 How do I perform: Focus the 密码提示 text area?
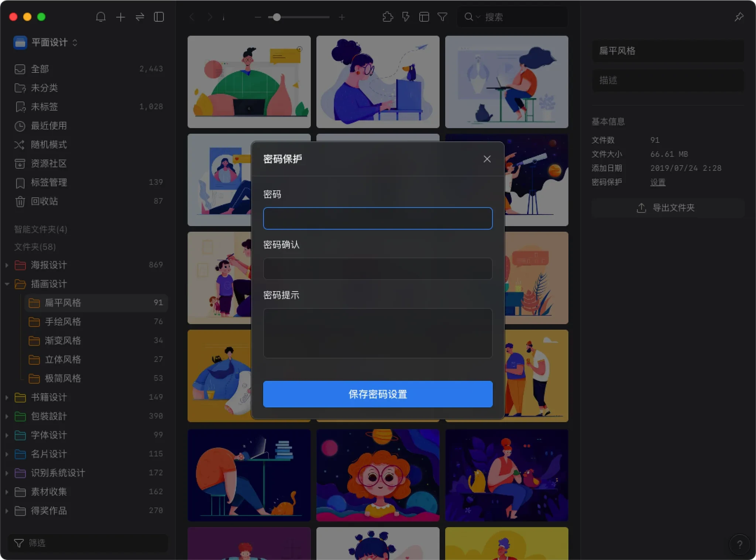(x=378, y=333)
